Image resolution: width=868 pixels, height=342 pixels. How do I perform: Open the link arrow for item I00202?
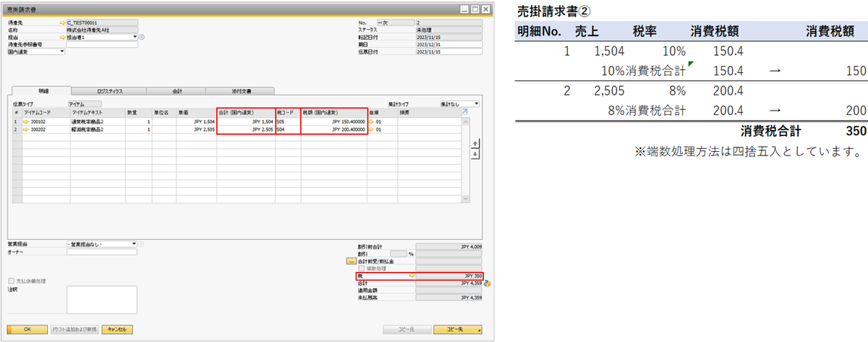click(x=25, y=129)
